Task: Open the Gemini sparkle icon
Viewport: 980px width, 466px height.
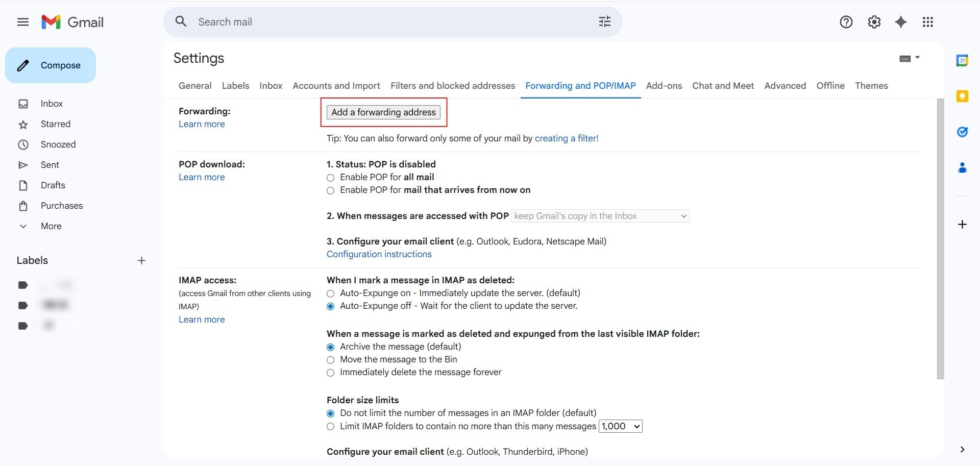Action: pos(901,22)
